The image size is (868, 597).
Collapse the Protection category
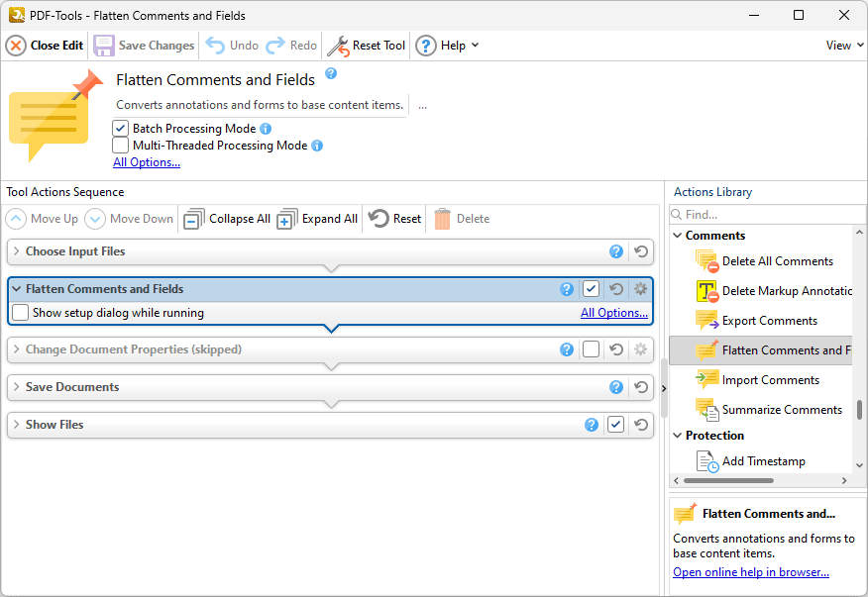click(x=677, y=436)
